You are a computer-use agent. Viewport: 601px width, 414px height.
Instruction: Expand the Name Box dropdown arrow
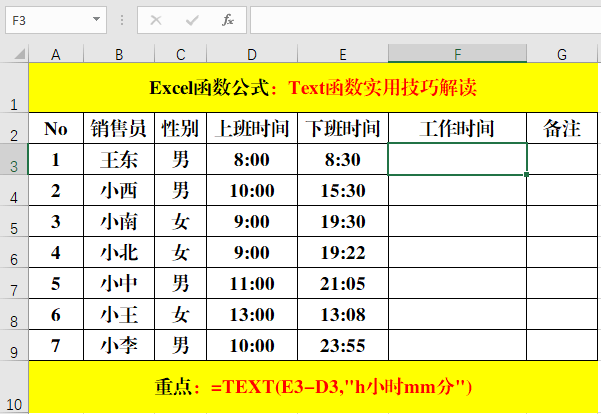click(97, 19)
